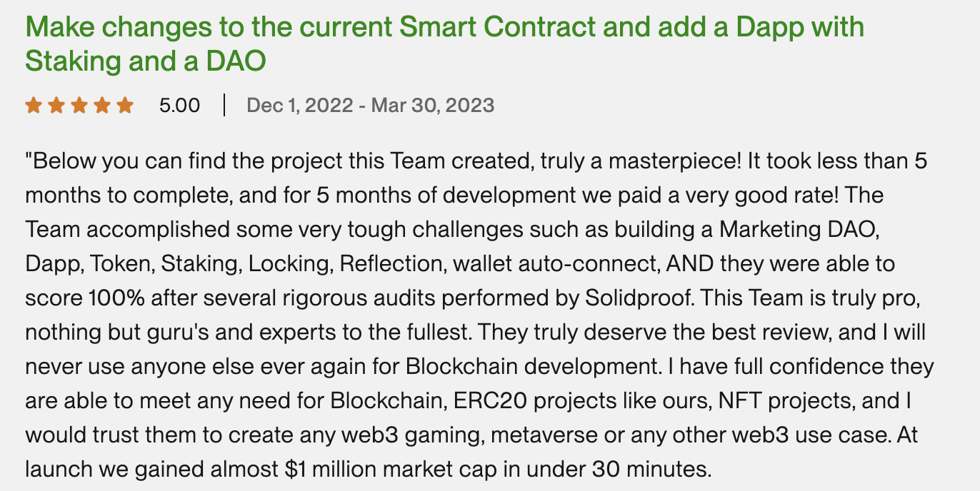This screenshot has height=491, width=980.
Task: Click the fourth orange rating star
Action: [102, 106]
